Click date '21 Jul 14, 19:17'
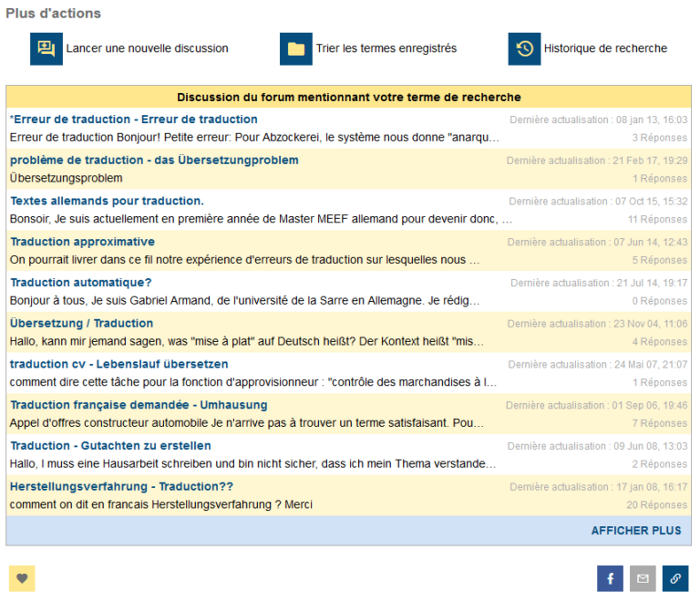Viewport: 700px width, 612px height. 653,283
